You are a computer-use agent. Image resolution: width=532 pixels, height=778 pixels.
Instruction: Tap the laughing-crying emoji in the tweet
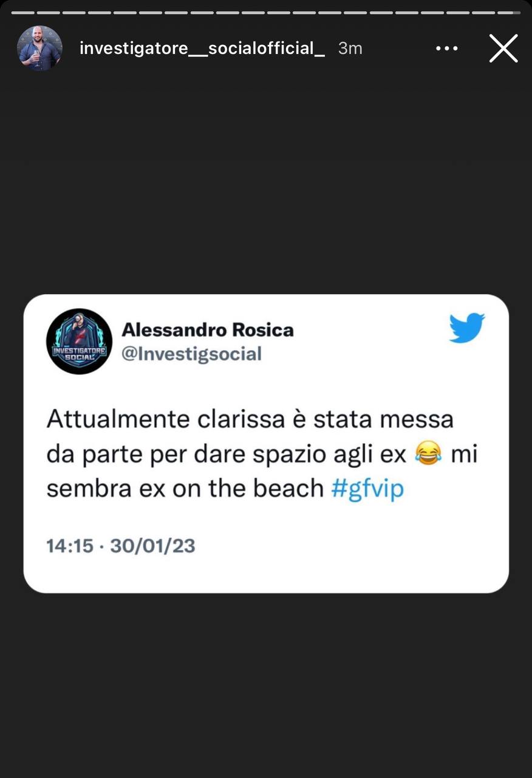pos(429,454)
